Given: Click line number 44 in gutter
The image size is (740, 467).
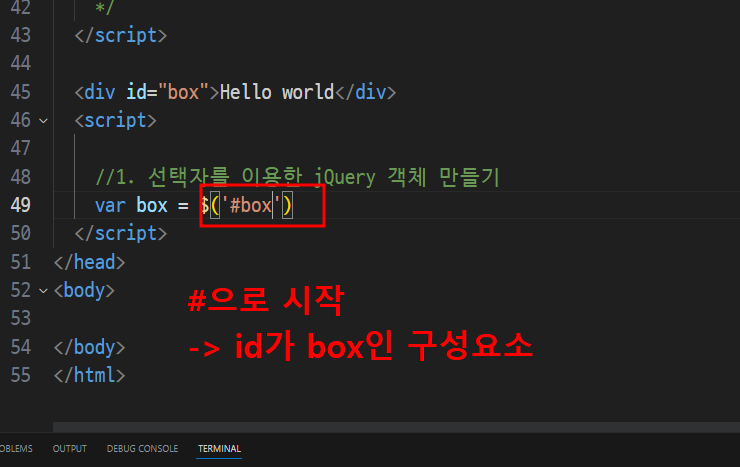Looking at the screenshot, I should tap(21, 64).
